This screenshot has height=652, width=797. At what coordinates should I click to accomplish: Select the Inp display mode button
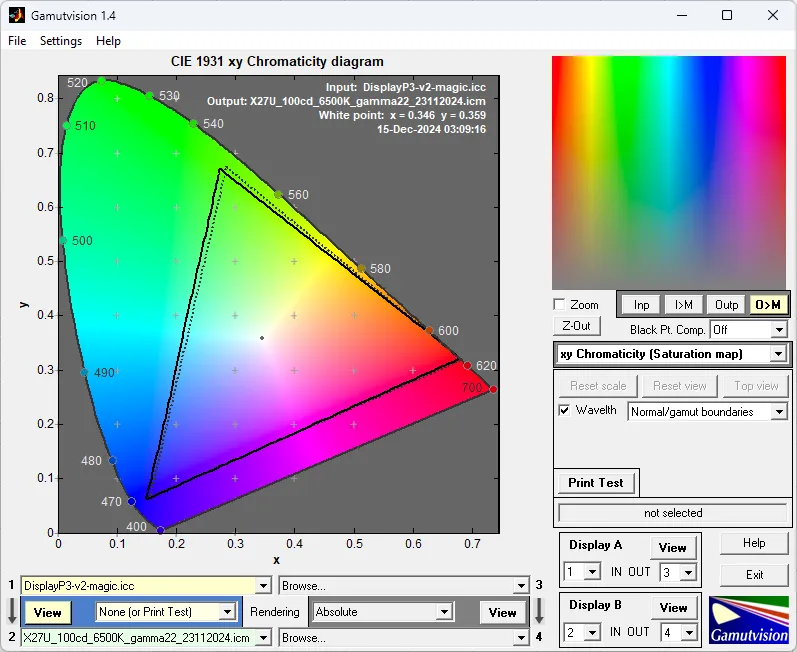641,305
